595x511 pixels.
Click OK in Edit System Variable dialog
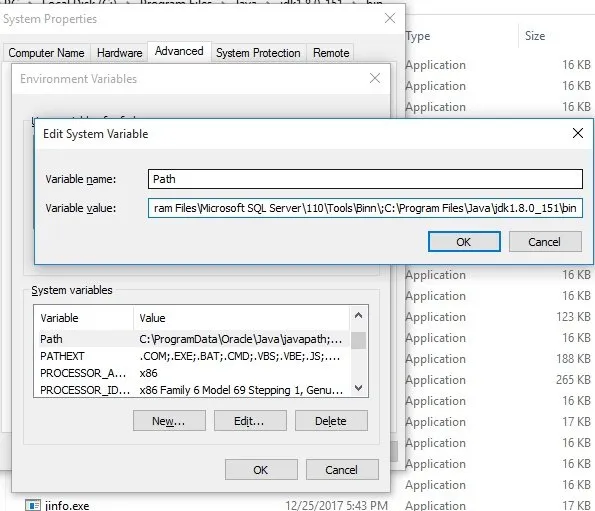click(464, 242)
